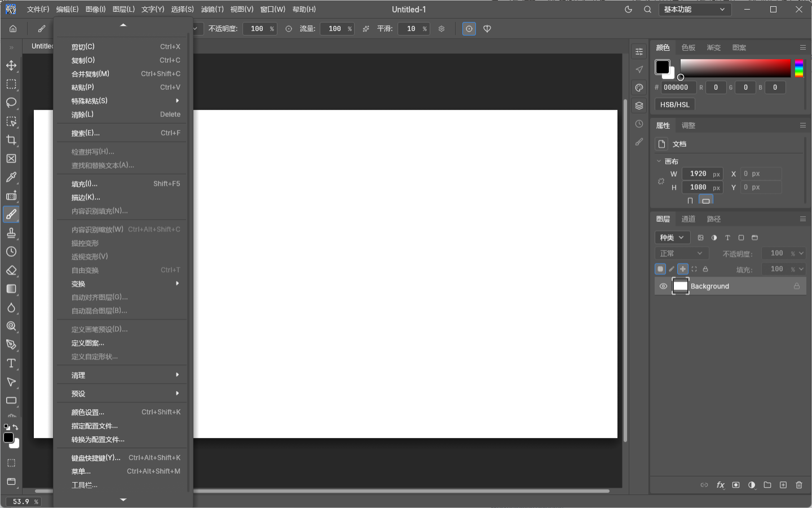This screenshot has width=812, height=508.
Task: Delete layer using the trash icon
Action: pos(799,485)
